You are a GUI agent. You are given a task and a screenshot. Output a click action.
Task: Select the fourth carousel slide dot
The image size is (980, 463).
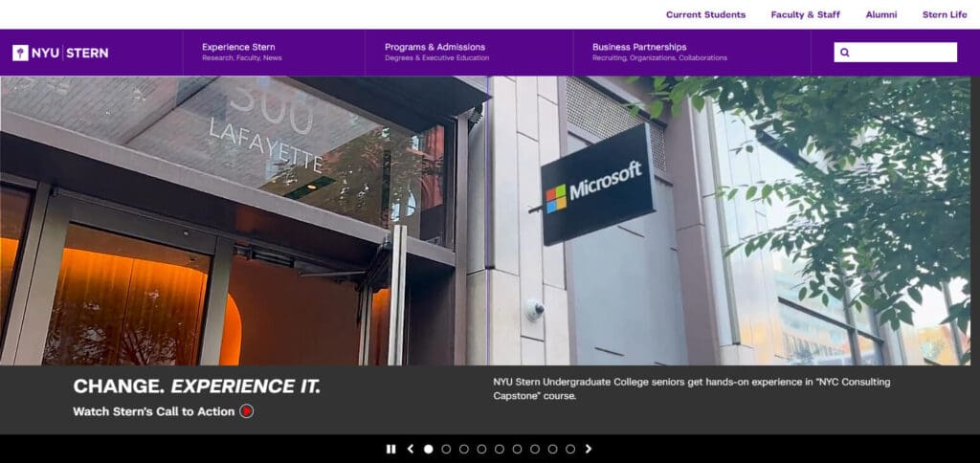(481, 449)
